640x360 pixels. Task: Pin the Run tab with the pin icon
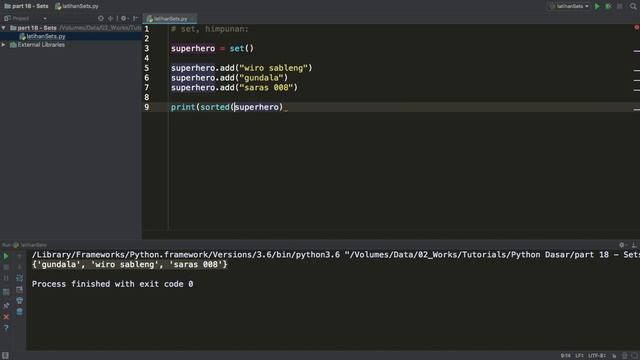tap(6, 305)
